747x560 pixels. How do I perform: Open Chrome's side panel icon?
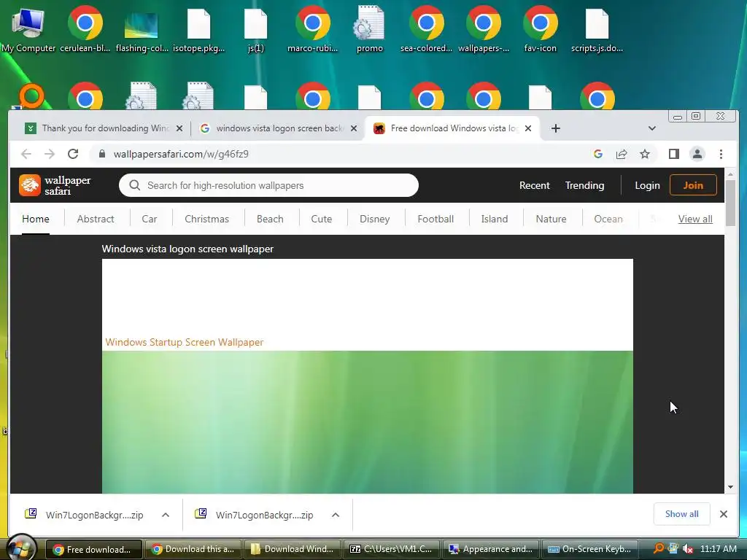[x=673, y=154]
